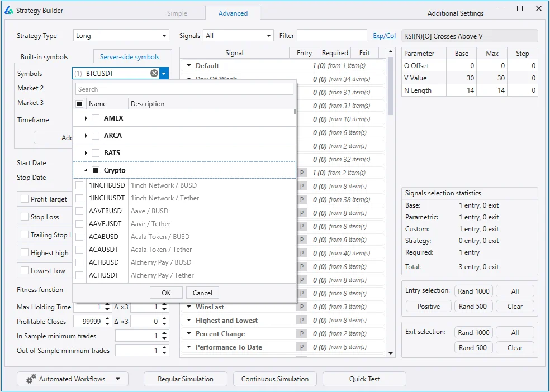Image resolution: width=550 pixels, height=392 pixels.
Task: Click the signals Filter input field
Action: 332,36
